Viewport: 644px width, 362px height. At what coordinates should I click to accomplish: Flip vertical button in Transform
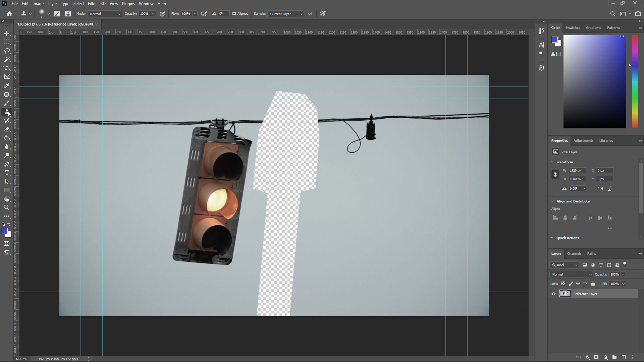610,188
